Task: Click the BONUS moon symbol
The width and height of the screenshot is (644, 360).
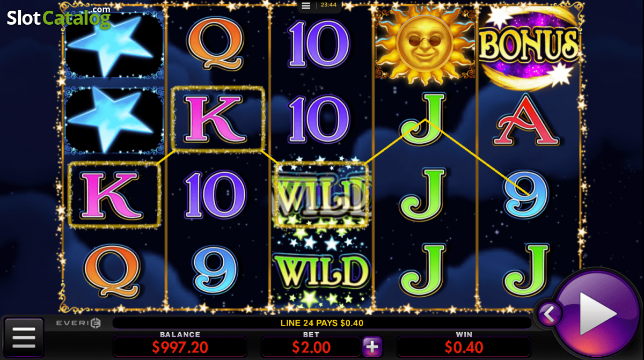Action: click(529, 45)
